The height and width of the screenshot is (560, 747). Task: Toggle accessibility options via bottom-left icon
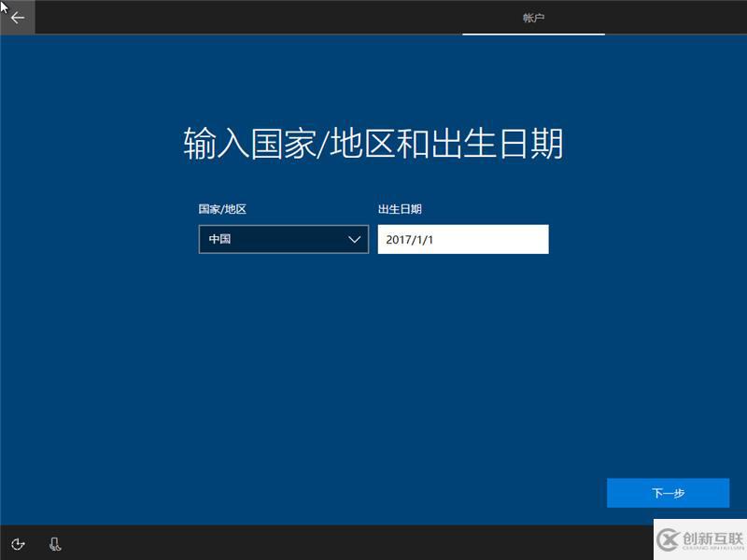(18, 544)
